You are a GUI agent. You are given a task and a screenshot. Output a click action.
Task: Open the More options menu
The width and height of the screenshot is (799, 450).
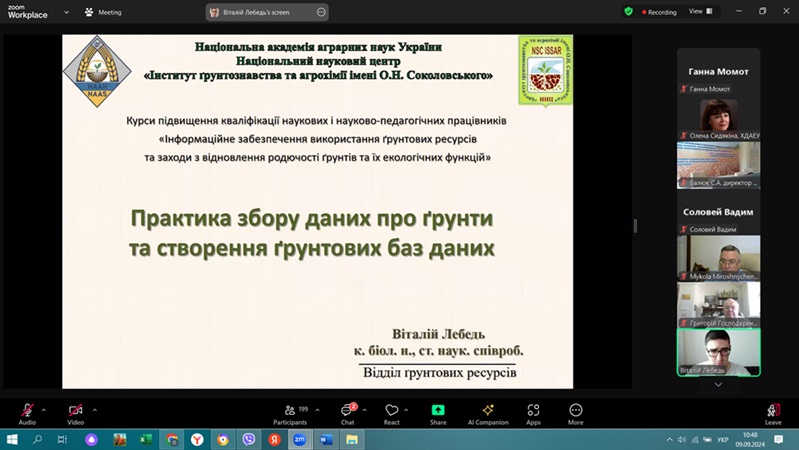point(575,414)
